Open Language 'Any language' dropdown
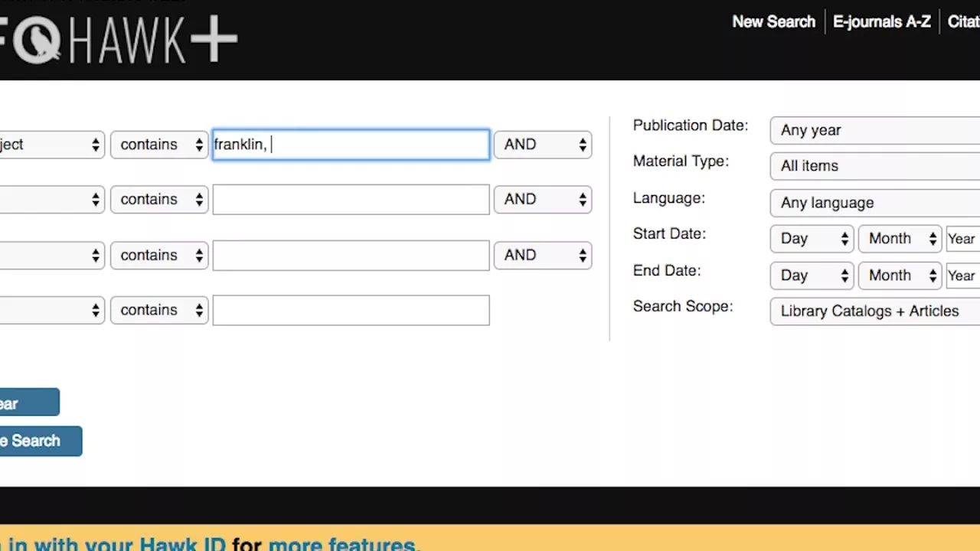This screenshot has width=980, height=551. coord(875,203)
